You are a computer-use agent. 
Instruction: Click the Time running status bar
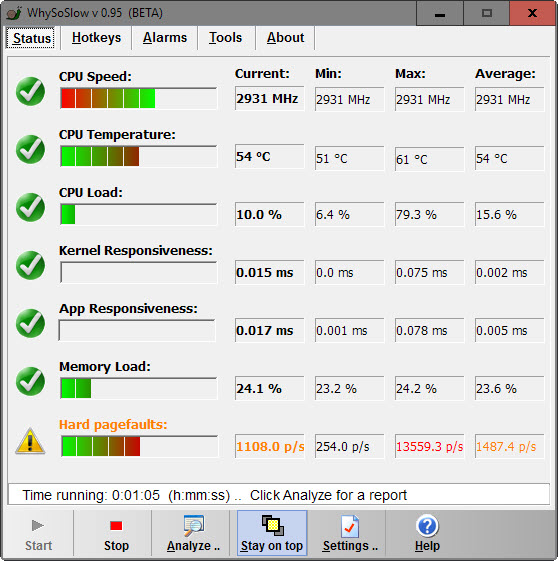click(x=279, y=495)
